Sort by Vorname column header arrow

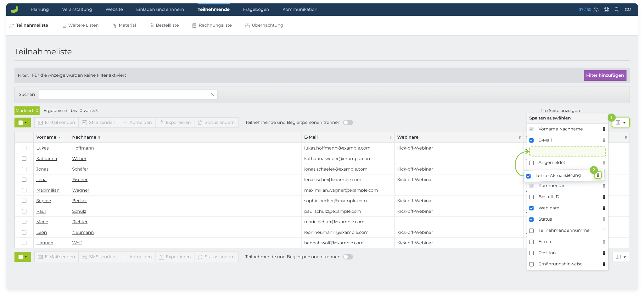tap(59, 137)
